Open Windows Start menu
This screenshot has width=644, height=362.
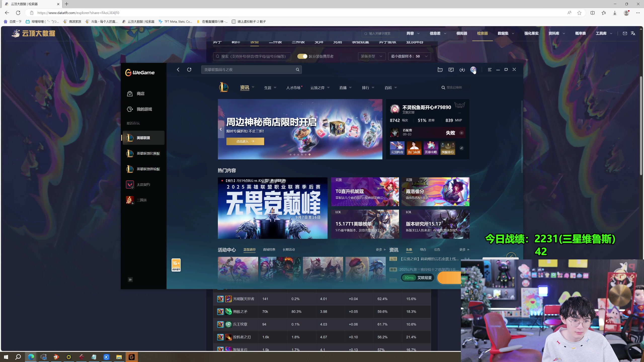pos(6,357)
